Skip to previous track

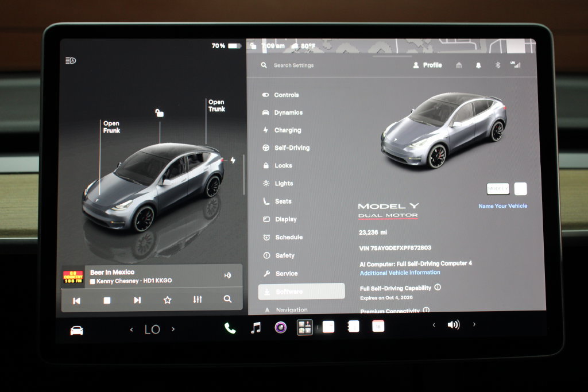[76, 301]
